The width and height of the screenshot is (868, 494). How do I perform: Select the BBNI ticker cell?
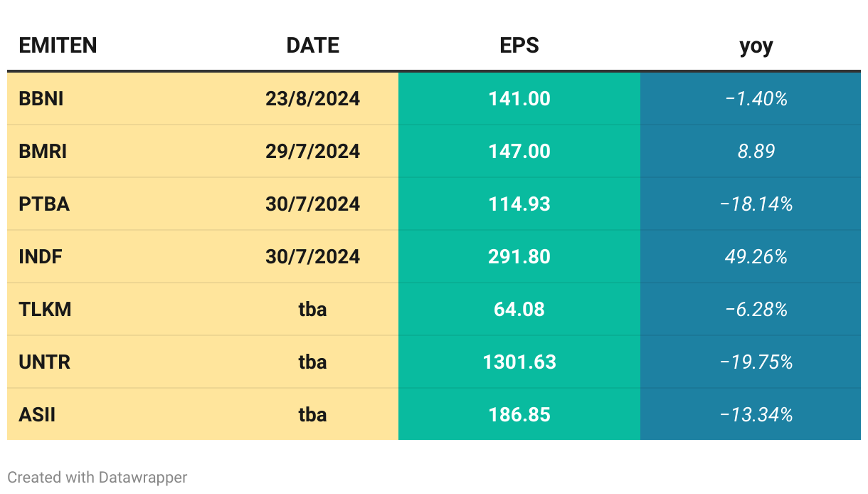[41, 98]
